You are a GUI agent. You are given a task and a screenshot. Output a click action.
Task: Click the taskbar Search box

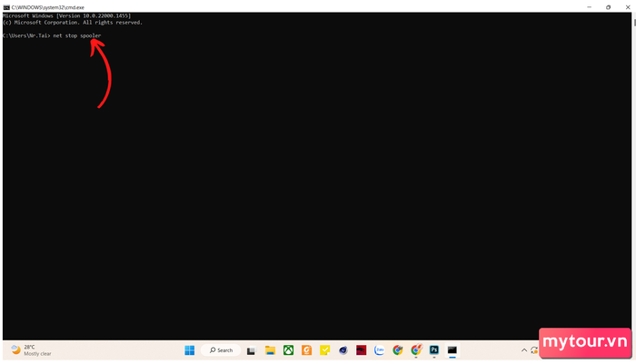click(221, 350)
